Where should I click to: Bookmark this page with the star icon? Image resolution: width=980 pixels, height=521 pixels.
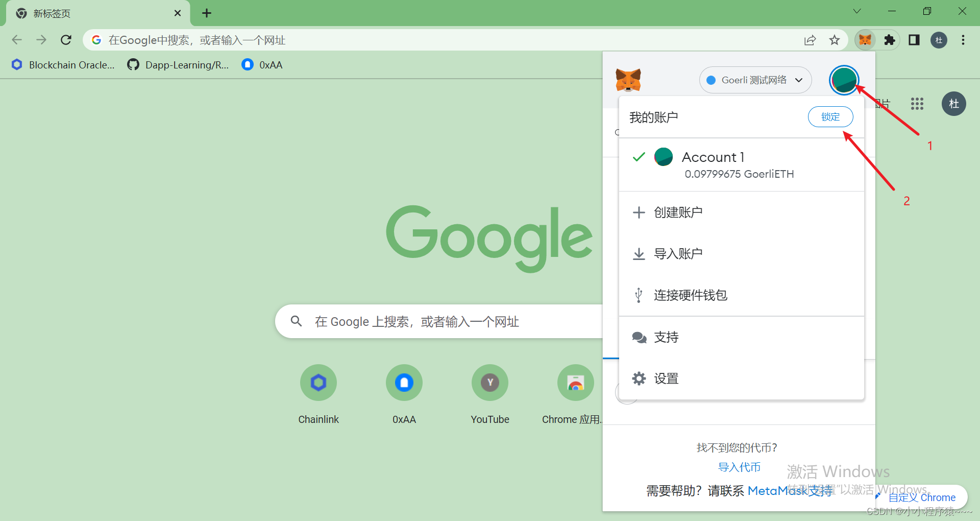(835, 40)
